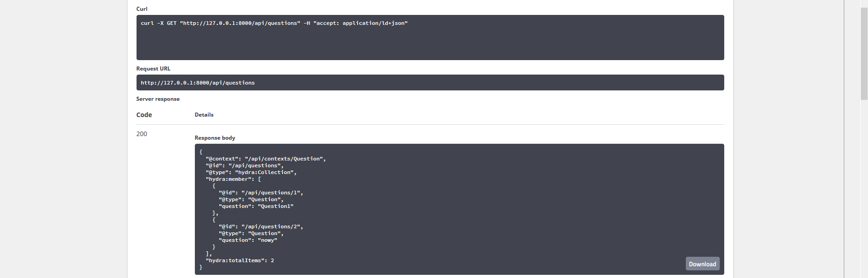The height and width of the screenshot is (278, 868).
Task: Click the Curl section heading
Action: [142, 9]
